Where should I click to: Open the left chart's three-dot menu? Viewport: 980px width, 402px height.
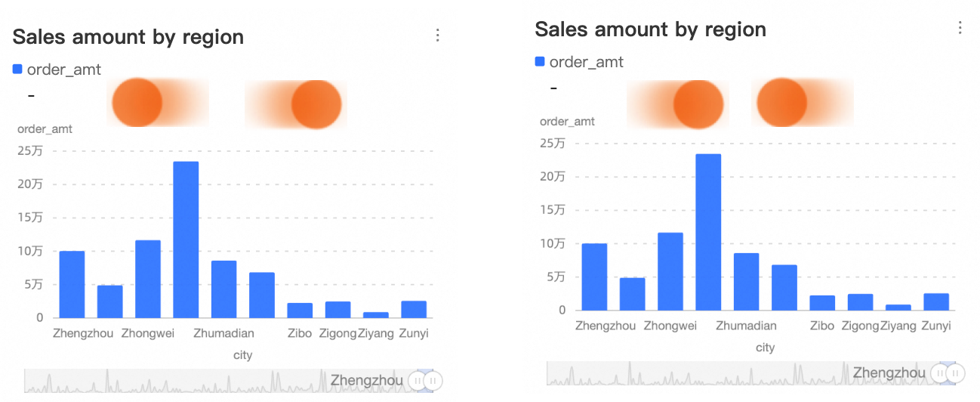coord(437,36)
